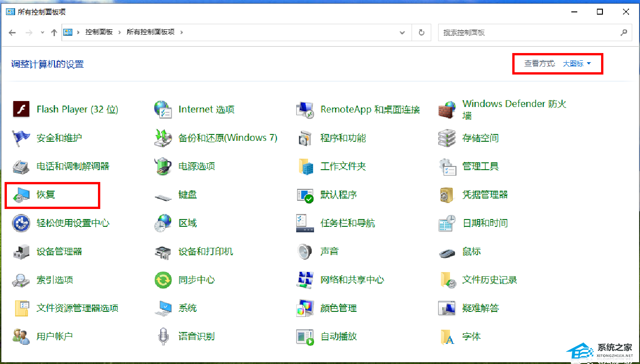This screenshot has width=640, height=364.
Task: Open the 默认程序 icon
Action: 305,195
